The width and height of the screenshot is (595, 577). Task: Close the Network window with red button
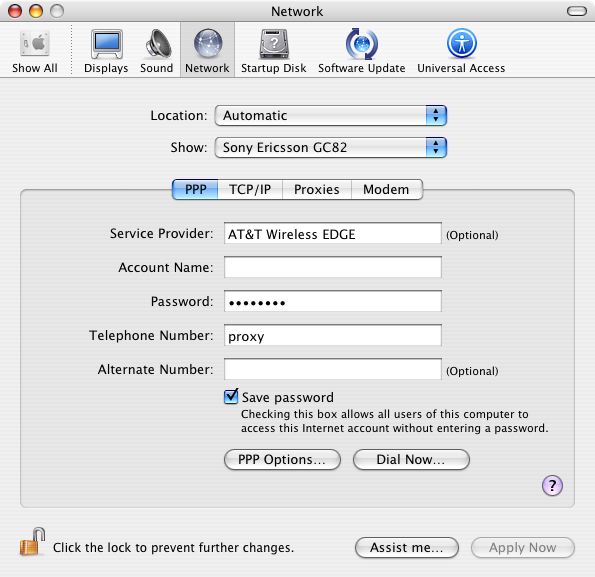(x=15, y=11)
